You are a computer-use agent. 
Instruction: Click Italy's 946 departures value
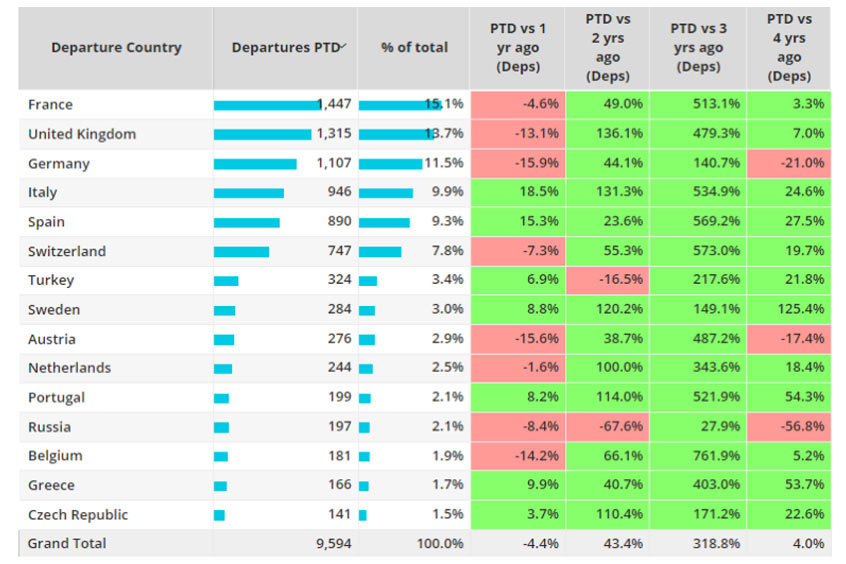(x=339, y=193)
